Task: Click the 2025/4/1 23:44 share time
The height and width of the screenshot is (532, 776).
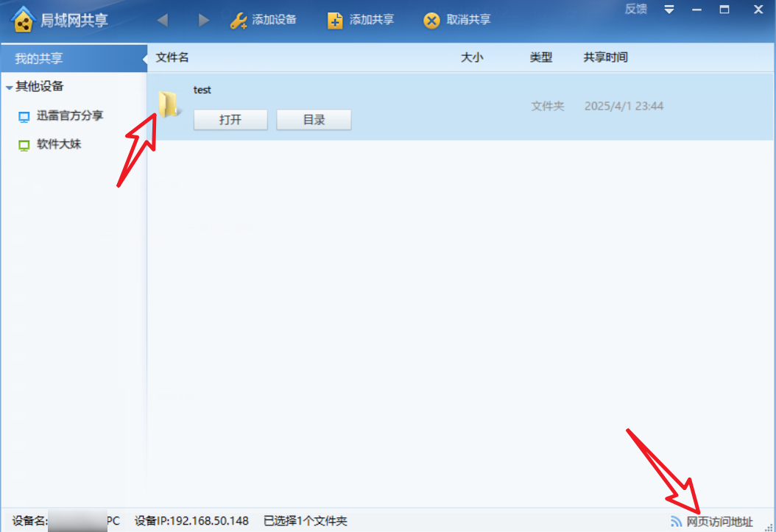Action: (624, 106)
